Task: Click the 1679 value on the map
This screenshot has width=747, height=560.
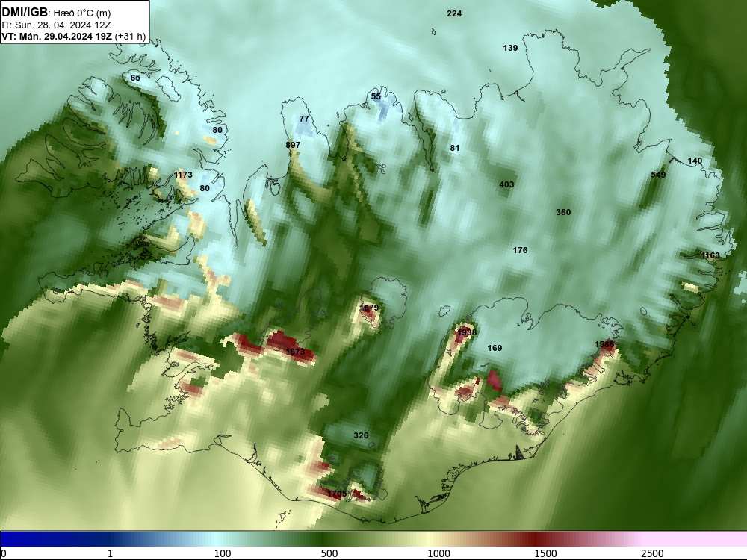Action: 369,308
